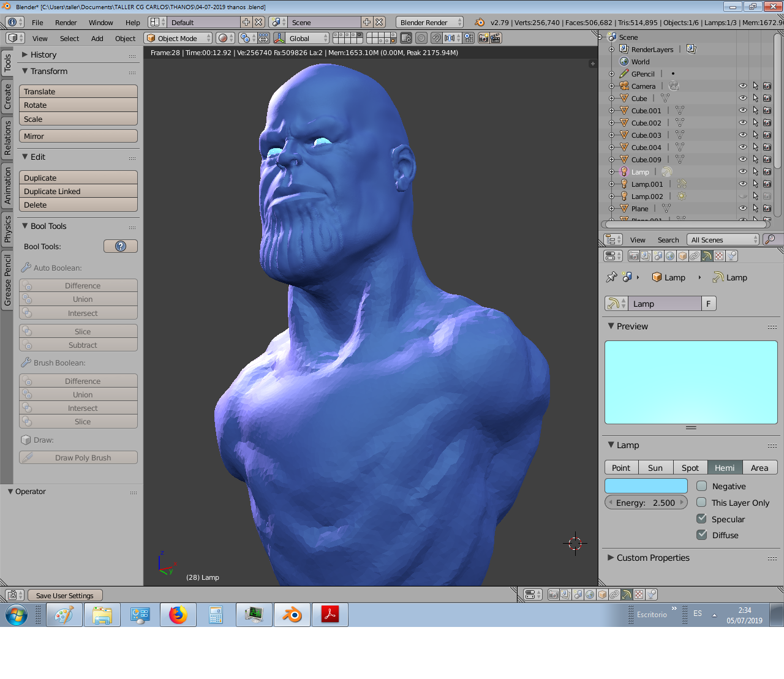Click the Translate button
Screen dimensions: 784x679
click(x=78, y=91)
